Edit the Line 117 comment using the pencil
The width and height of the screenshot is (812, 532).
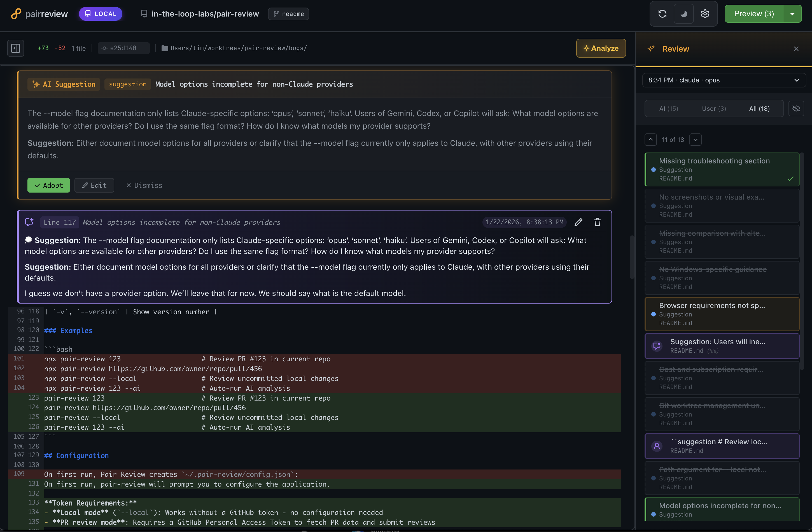click(578, 222)
